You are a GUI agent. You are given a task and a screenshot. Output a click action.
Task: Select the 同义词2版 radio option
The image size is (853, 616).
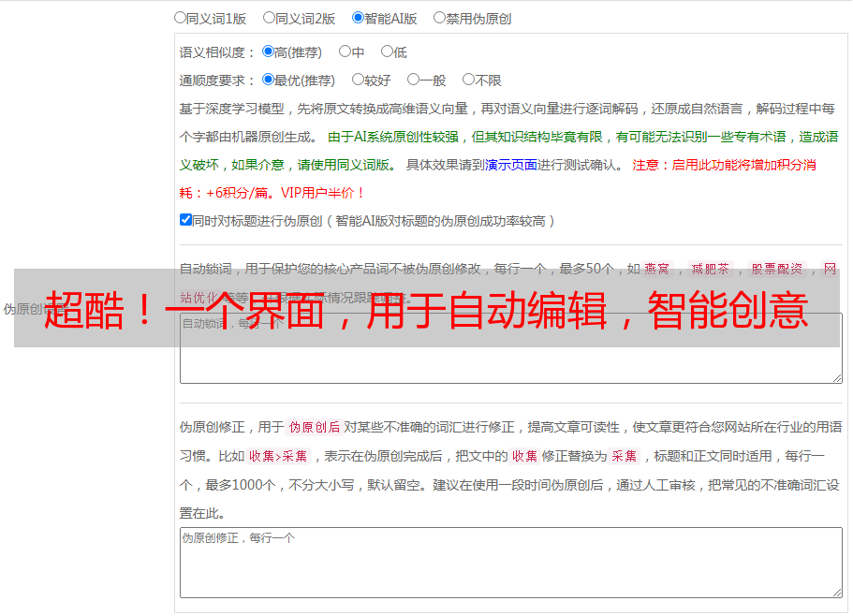tap(269, 18)
